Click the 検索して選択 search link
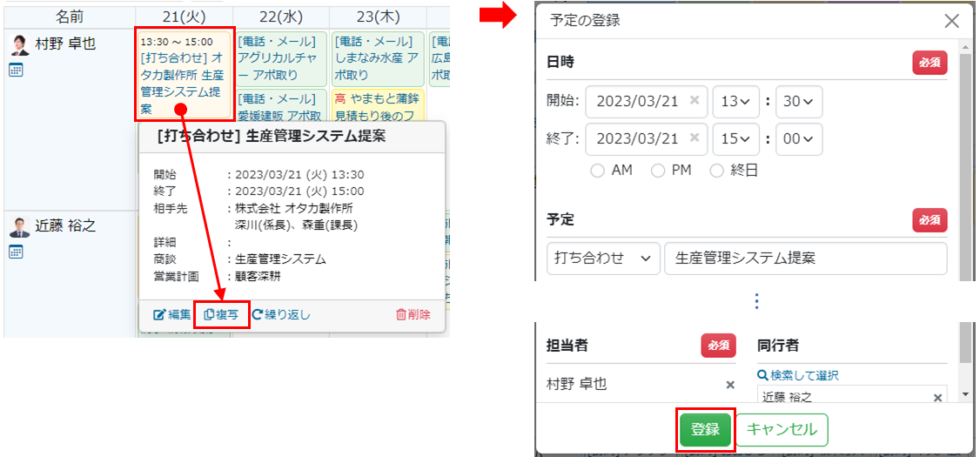Viewport: 980px width, 457px height. pos(797,375)
